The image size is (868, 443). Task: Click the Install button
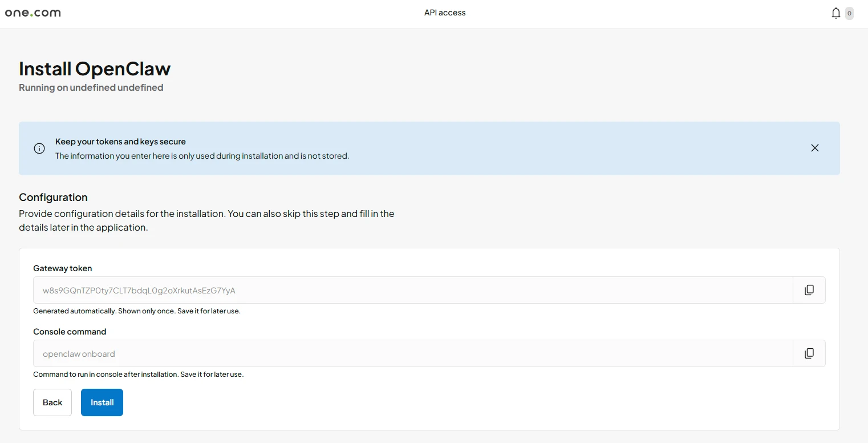102,402
